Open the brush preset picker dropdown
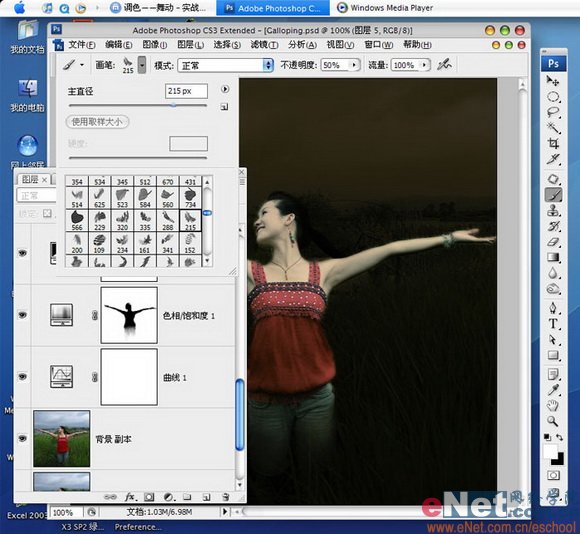 (x=142, y=65)
